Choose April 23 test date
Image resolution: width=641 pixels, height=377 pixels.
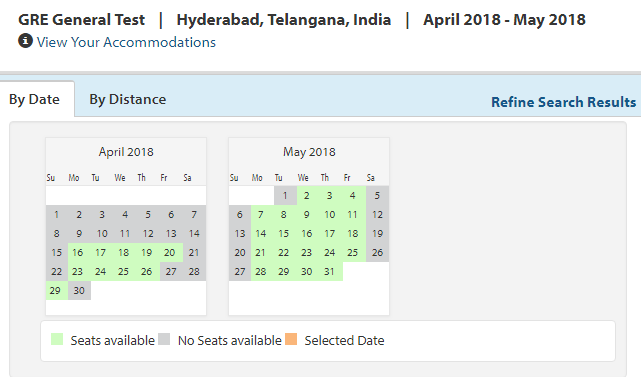pos(79,272)
